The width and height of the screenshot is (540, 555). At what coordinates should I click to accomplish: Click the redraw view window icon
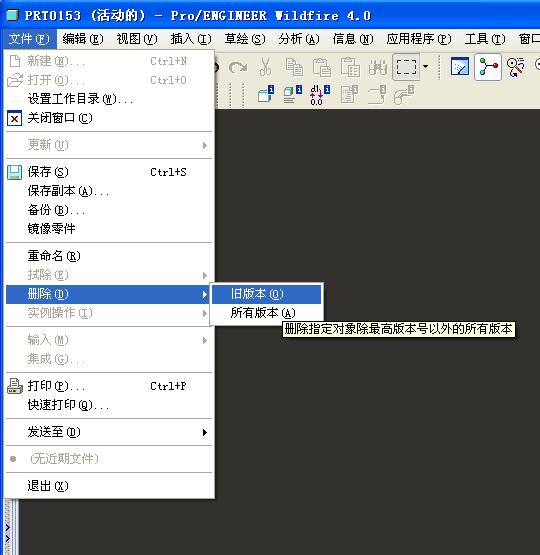click(x=460, y=66)
